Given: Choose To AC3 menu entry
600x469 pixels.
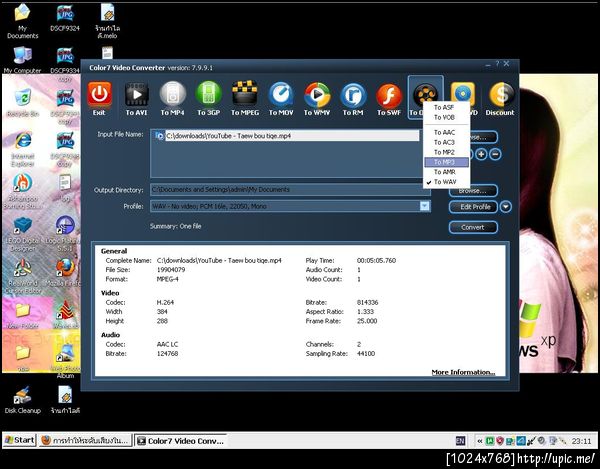Looking at the screenshot, I should pos(446,142).
